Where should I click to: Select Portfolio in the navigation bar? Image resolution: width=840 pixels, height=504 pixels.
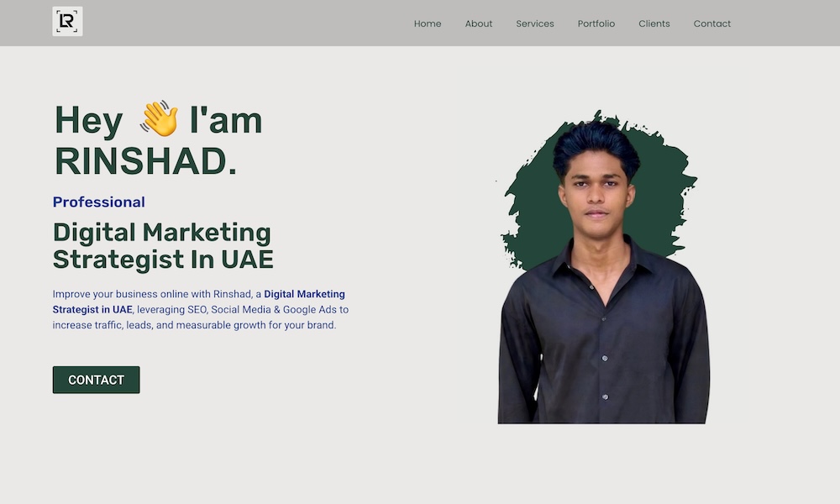596,24
